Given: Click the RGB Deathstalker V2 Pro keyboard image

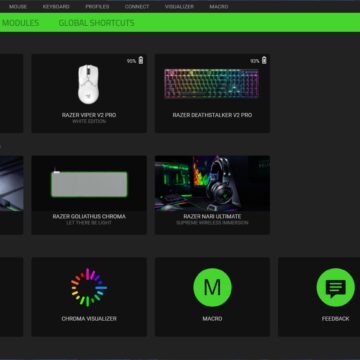Looking at the screenshot, I should 212,84.
